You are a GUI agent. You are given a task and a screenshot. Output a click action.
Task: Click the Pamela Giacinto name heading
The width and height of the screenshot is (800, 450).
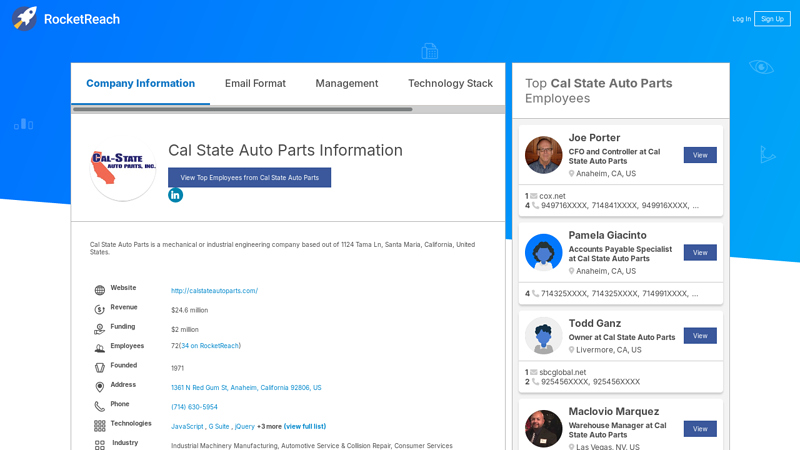[607, 235]
